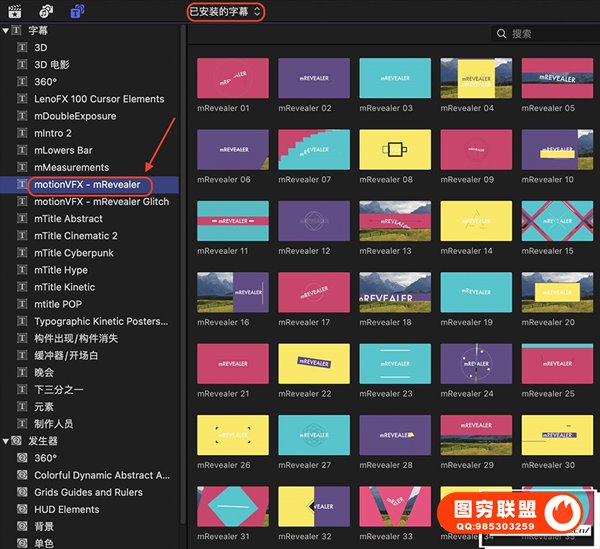Pick the yellow mRevealer 08 preset

click(x=395, y=149)
